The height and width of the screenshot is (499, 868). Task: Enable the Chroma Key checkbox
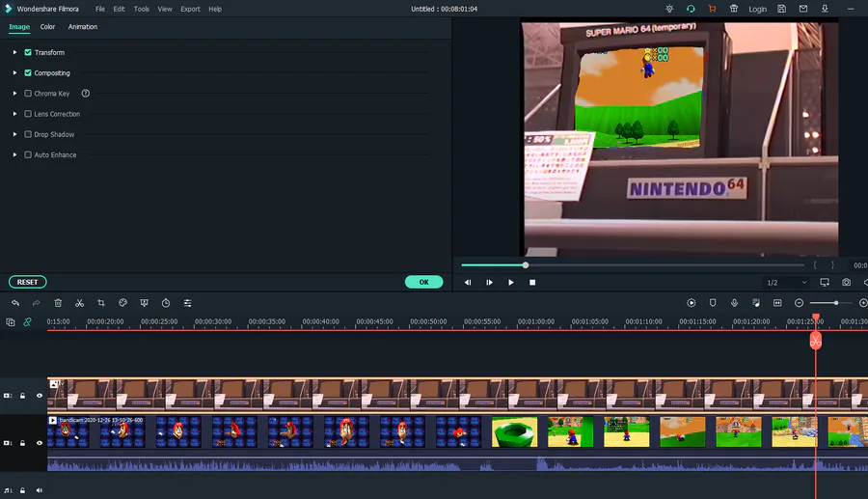coord(28,93)
